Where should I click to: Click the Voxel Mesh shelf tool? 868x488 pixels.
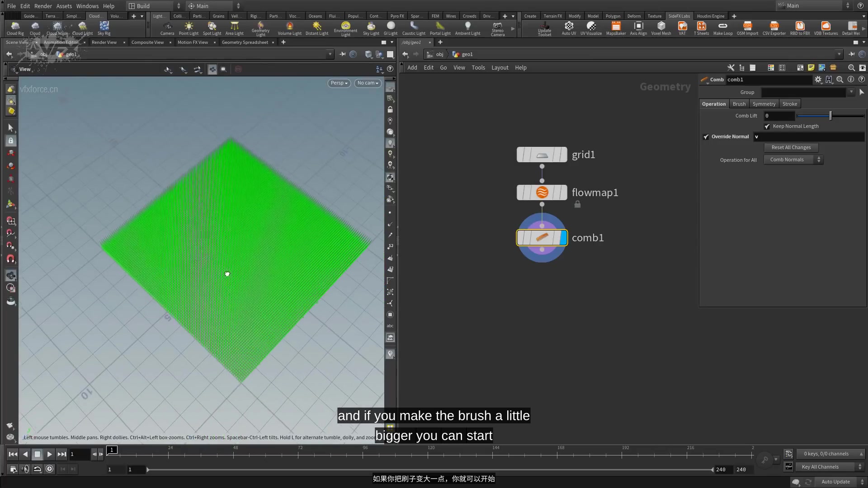tap(661, 28)
